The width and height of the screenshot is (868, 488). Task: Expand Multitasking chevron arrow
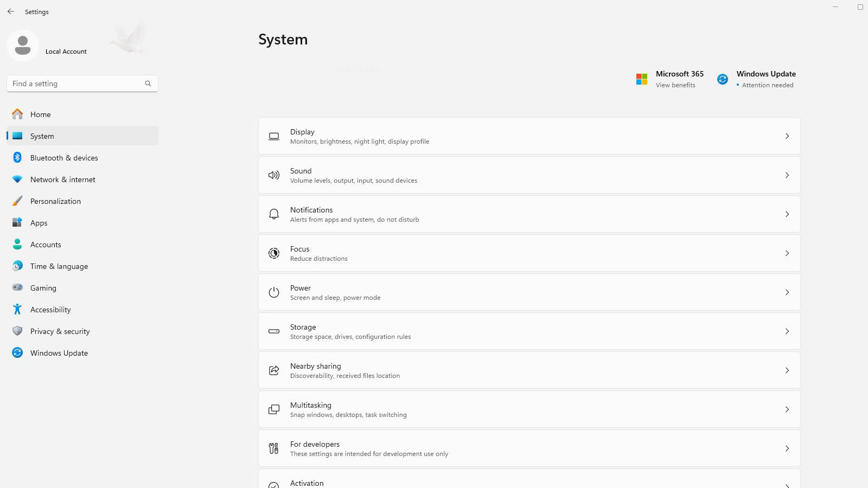(787, 409)
